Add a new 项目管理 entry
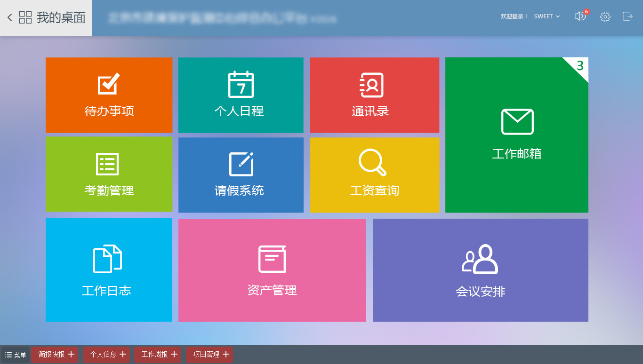Image resolution: width=643 pixels, height=364 pixels. tap(226, 355)
